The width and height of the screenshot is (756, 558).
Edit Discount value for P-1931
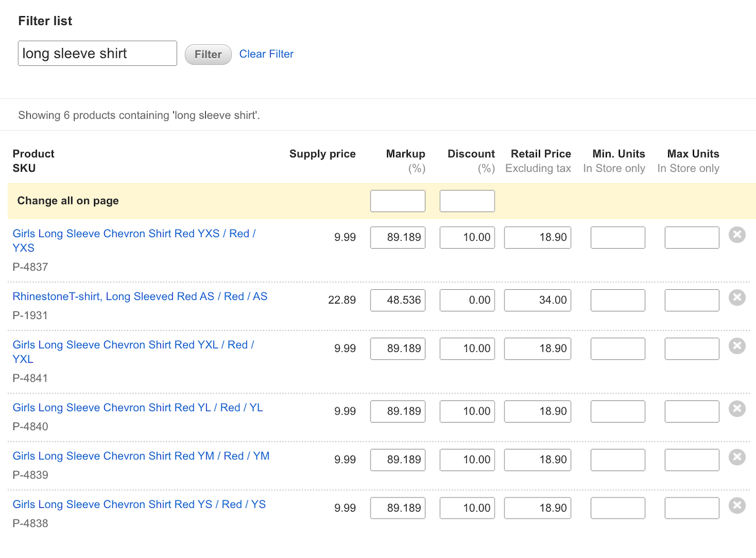[x=467, y=300]
